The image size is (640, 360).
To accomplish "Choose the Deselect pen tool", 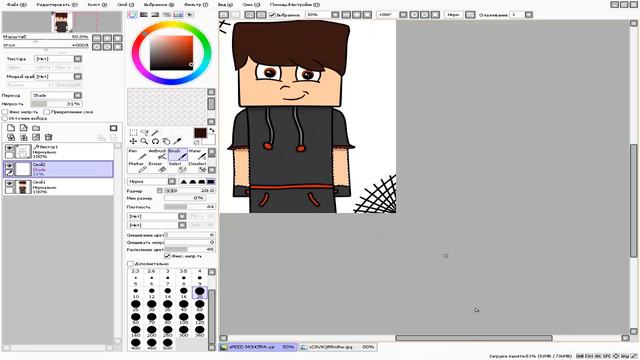I will [198, 167].
